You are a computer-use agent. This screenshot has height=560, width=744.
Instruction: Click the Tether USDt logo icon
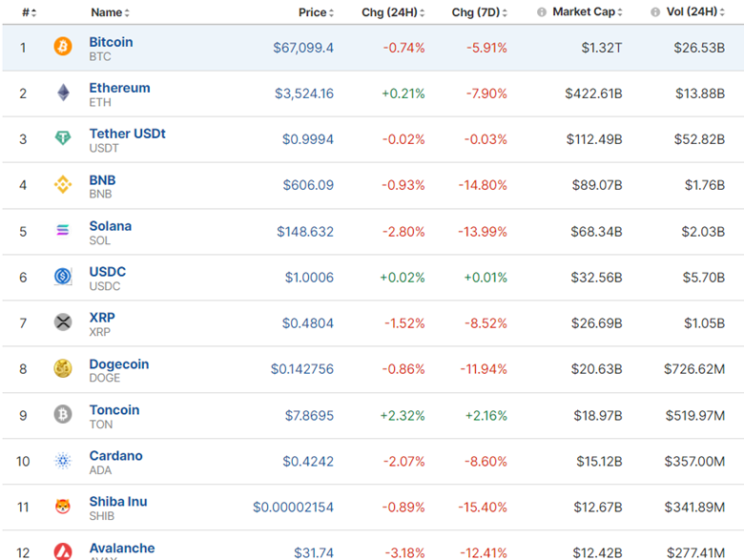pos(63,138)
